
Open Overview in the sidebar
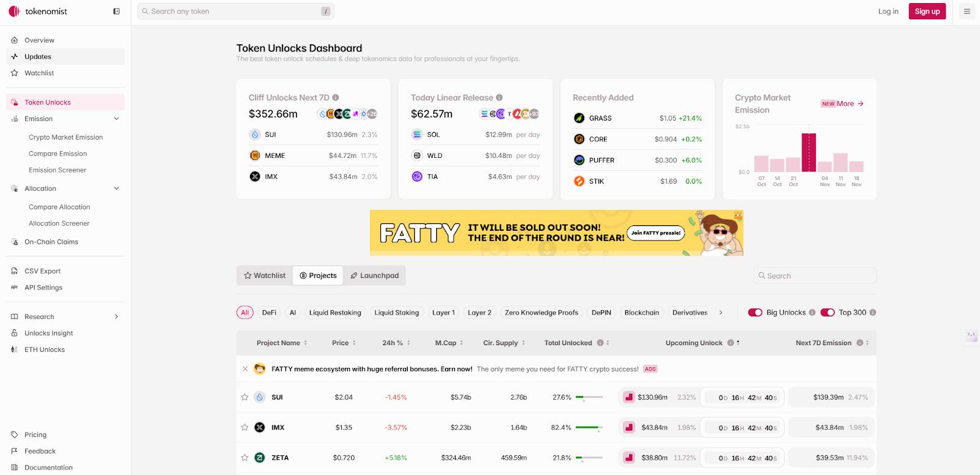pyautogui.click(x=66, y=40)
